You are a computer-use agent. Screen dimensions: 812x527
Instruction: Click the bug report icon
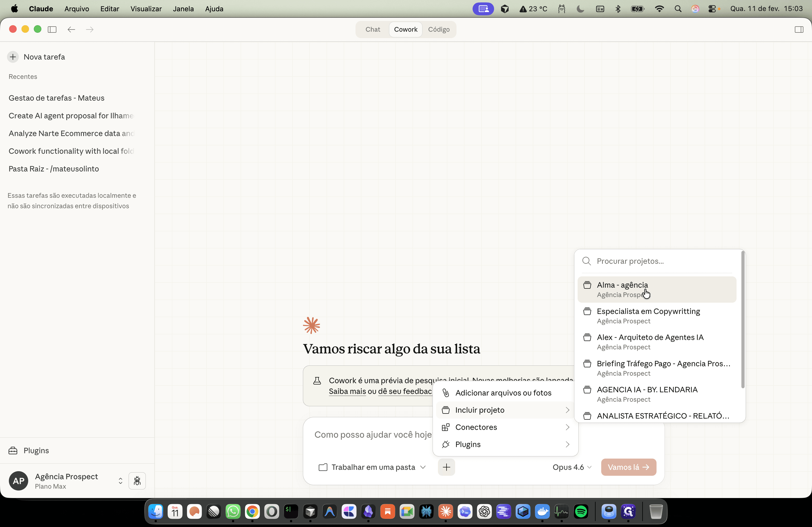click(x=137, y=481)
